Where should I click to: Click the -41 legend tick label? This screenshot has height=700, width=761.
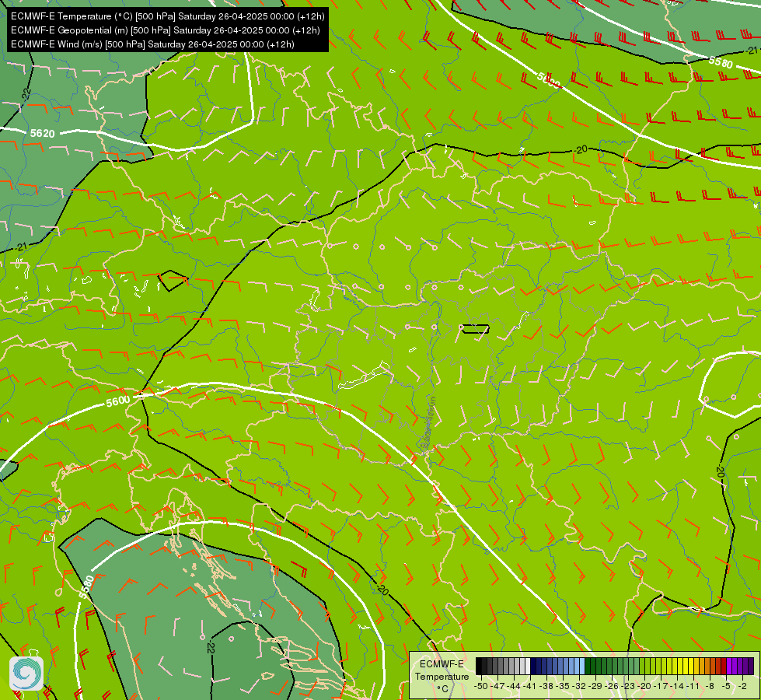tap(529, 686)
